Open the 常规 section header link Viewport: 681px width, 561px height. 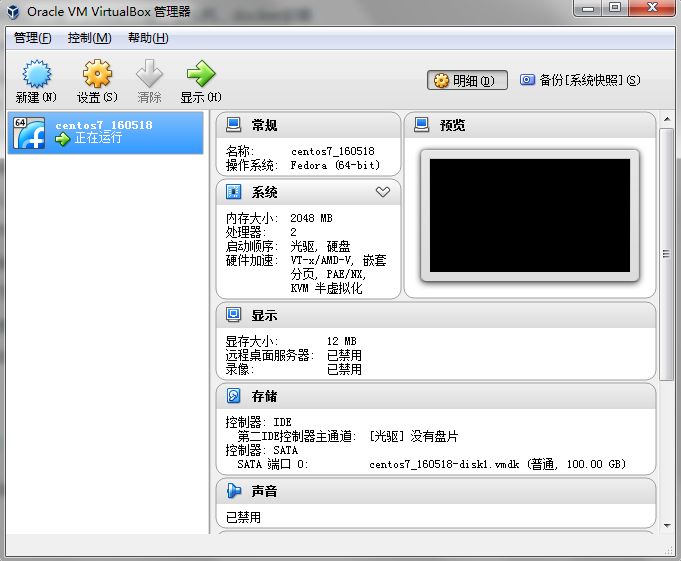click(x=264, y=125)
